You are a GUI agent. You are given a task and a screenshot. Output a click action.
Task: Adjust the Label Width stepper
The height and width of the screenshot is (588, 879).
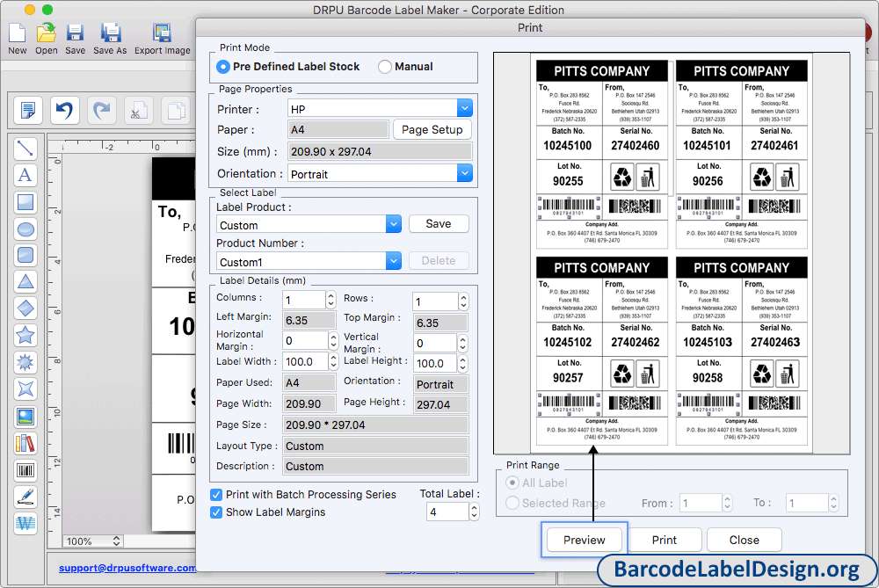(x=333, y=361)
